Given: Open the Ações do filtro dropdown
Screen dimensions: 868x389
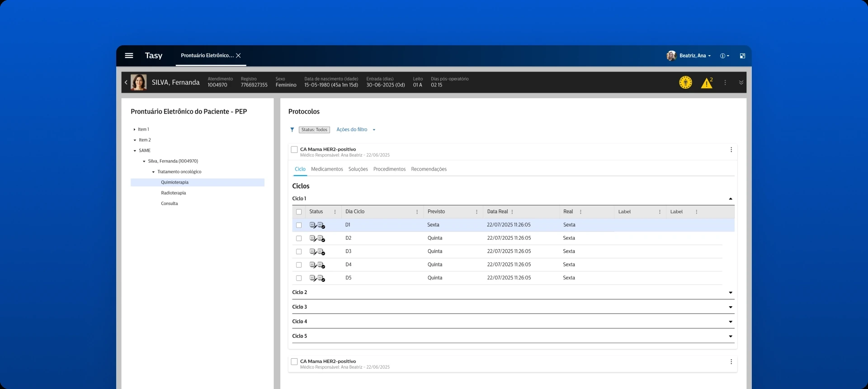Looking at the screenshot, I should (x=356, y=130).
